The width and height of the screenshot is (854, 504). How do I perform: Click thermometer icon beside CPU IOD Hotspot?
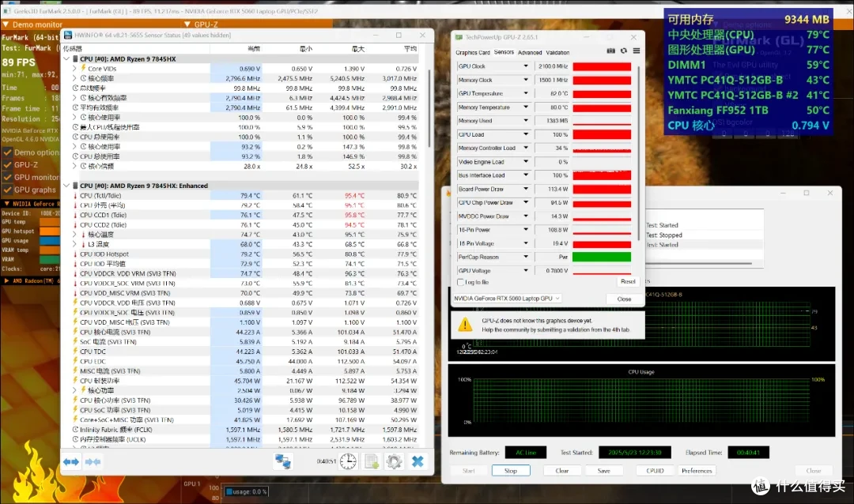pos(75,254)
